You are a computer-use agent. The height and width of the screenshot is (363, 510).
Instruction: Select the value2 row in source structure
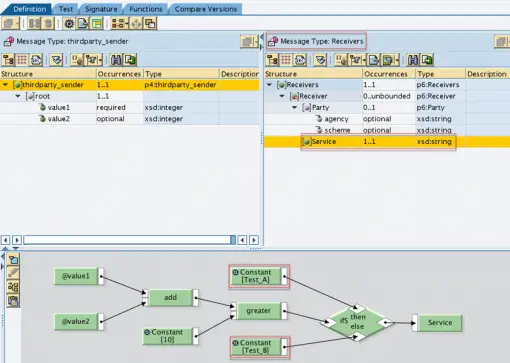(x=129, y=119)
